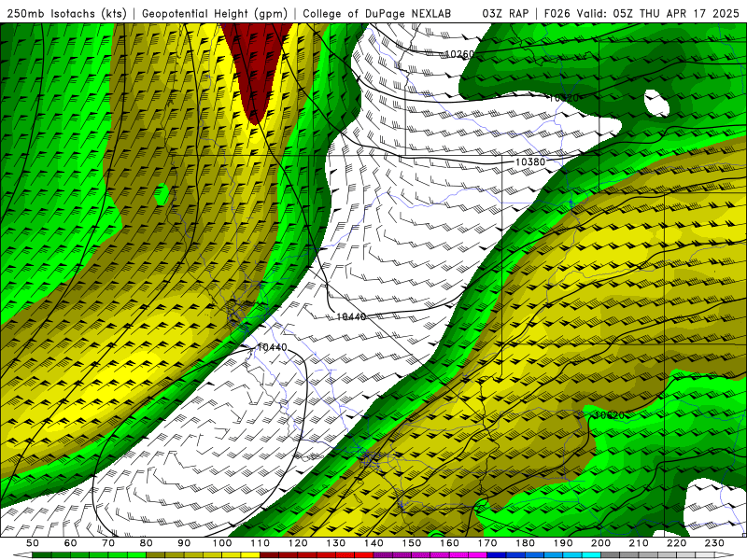
Task: Click 'College of DuPage NEXLAB' in header
Action: tap(377, 13)
